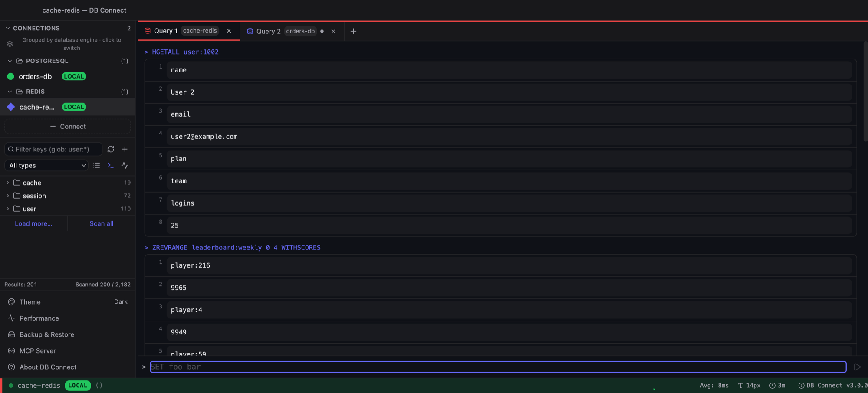Click the LOCAL badge in status bar
868x393 pixels.
(x=78, y=385)
